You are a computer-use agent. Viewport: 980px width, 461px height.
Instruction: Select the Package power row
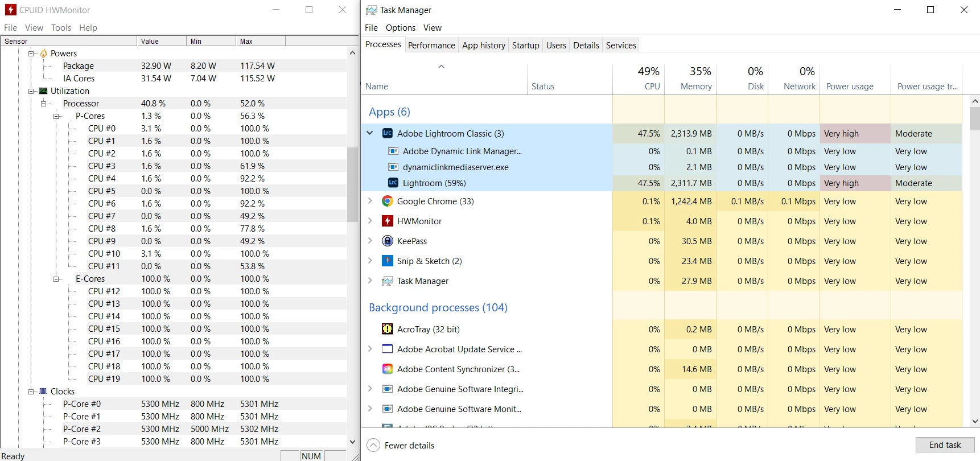tap(174, 66)
